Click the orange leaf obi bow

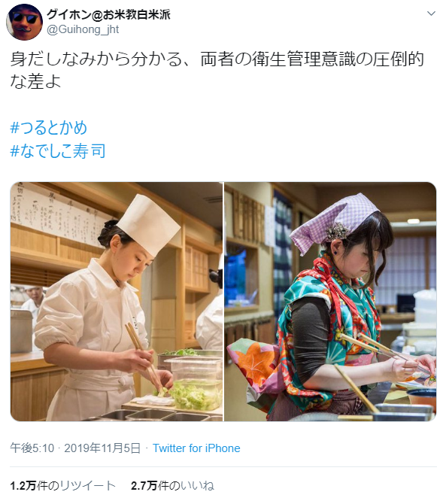click(x=256, y=365)
